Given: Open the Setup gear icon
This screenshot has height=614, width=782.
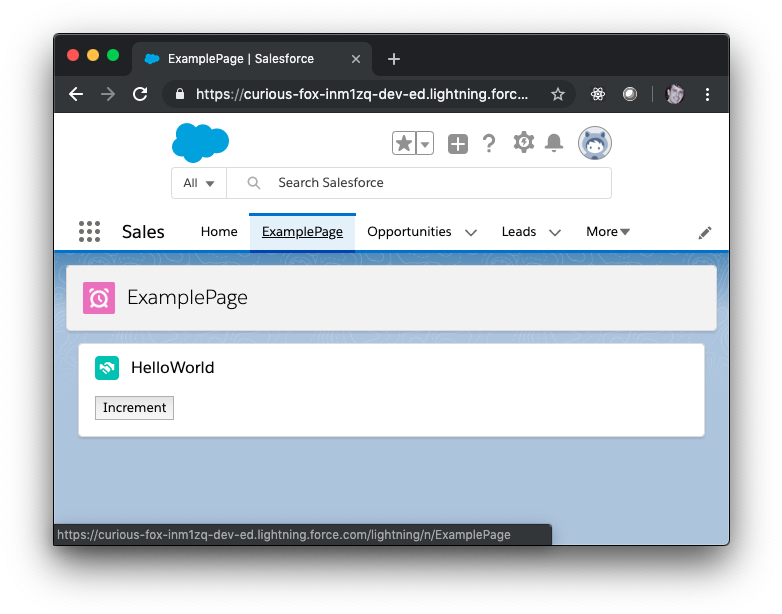Looking at the screenshot, I should tap(524, 143).
